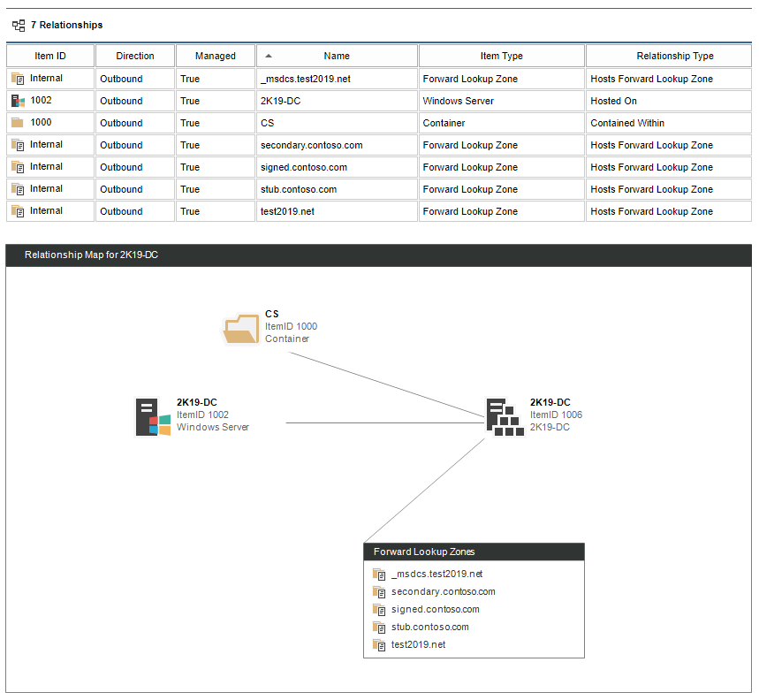Select the CS container folder icon in map
This screenshot has width=759, height=700.
click(x=241, y=329)
